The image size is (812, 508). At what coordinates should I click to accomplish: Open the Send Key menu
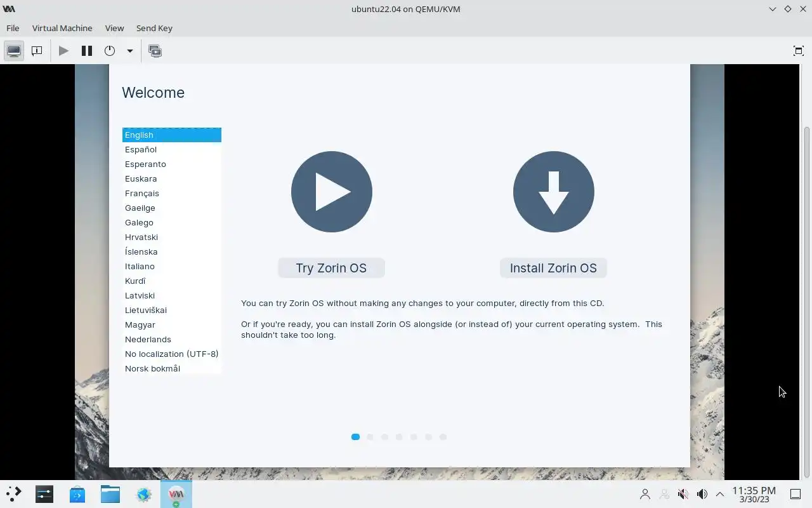(154, 28)
